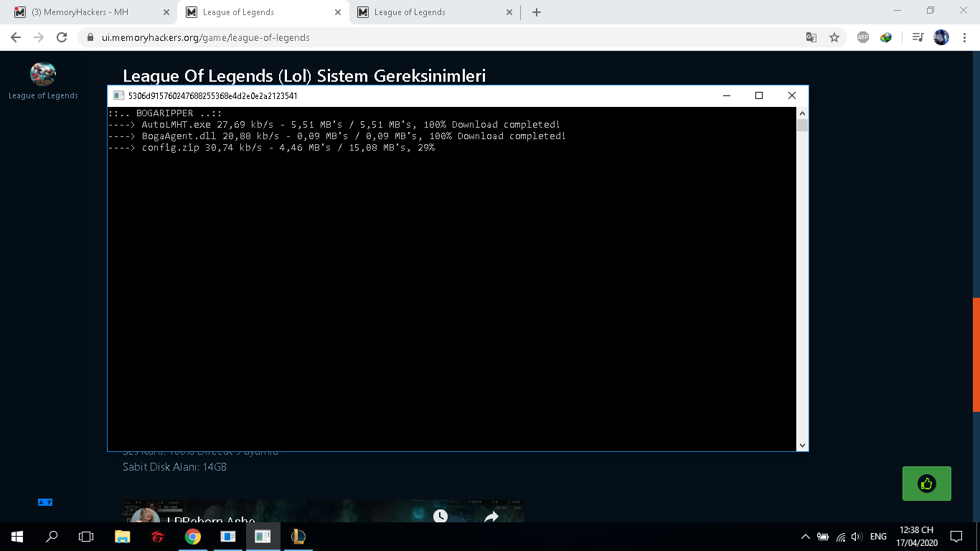This screenshot has width=980, height=551.
Task: Close the active League of Legends tab
Action: pyautogui.click(x=338, y=12)
